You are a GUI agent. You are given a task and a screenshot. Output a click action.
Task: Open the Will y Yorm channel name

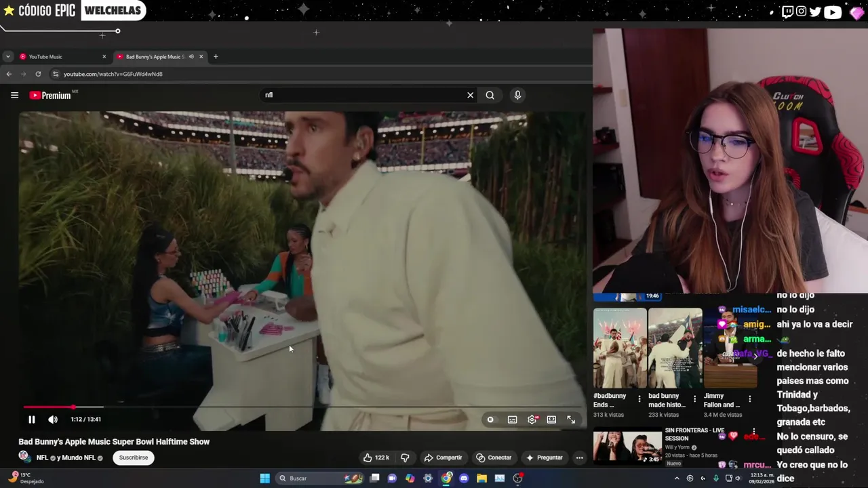click(x=679, y=447)
